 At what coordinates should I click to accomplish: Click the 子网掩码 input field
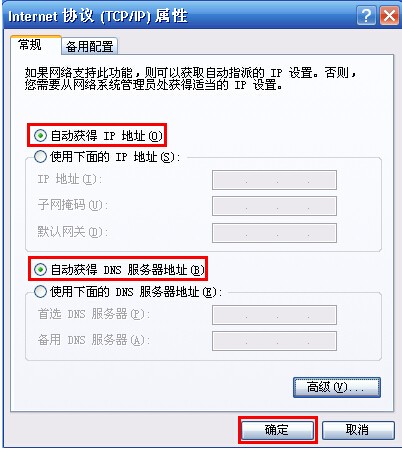274,206
